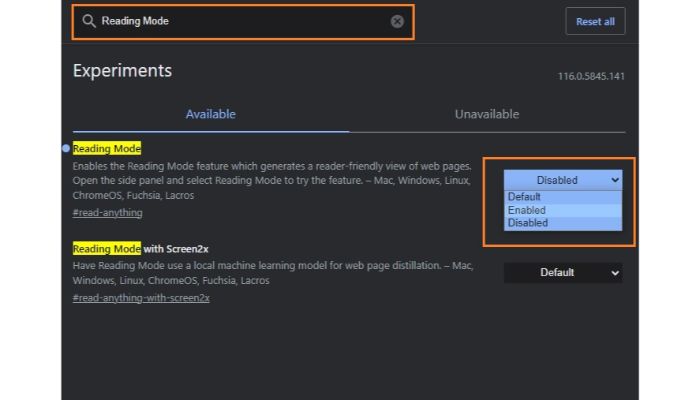Click the search magnifier icon
This screenshot has width=700, height=400.
pyautogui.click(x=89, y=21)
